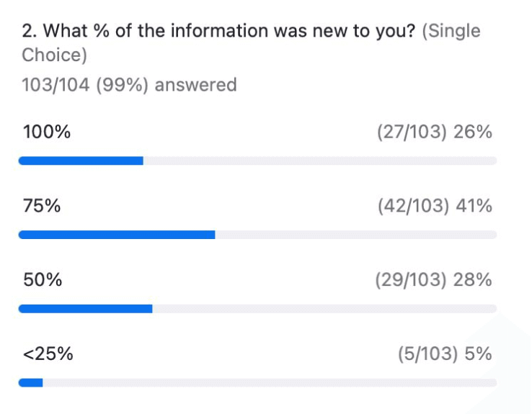The width and height of the screenshot is (532, 414).
Task: Click the "(27/103) 26%" result count
Action: 434,132
